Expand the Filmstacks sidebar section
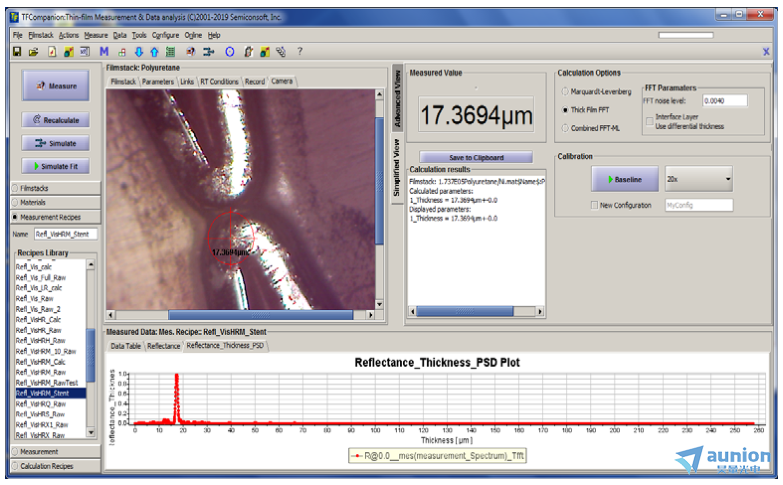 (x=55, y=188)
